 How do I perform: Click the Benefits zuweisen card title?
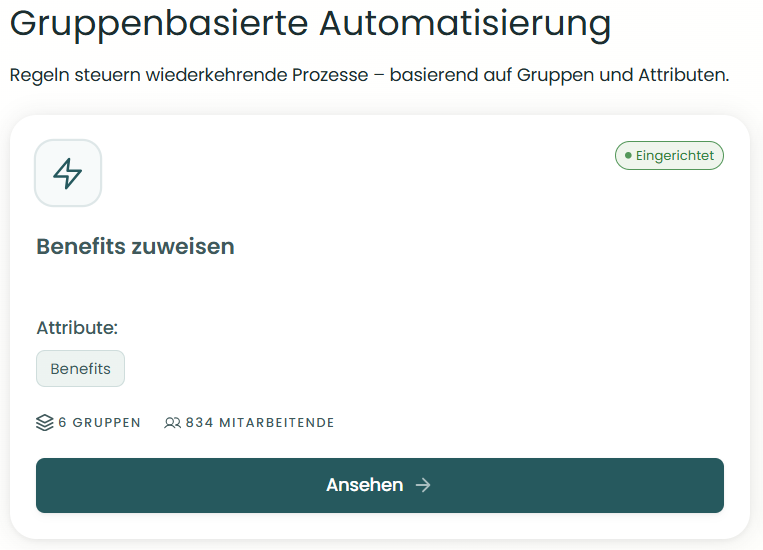[x=135, y=246]
